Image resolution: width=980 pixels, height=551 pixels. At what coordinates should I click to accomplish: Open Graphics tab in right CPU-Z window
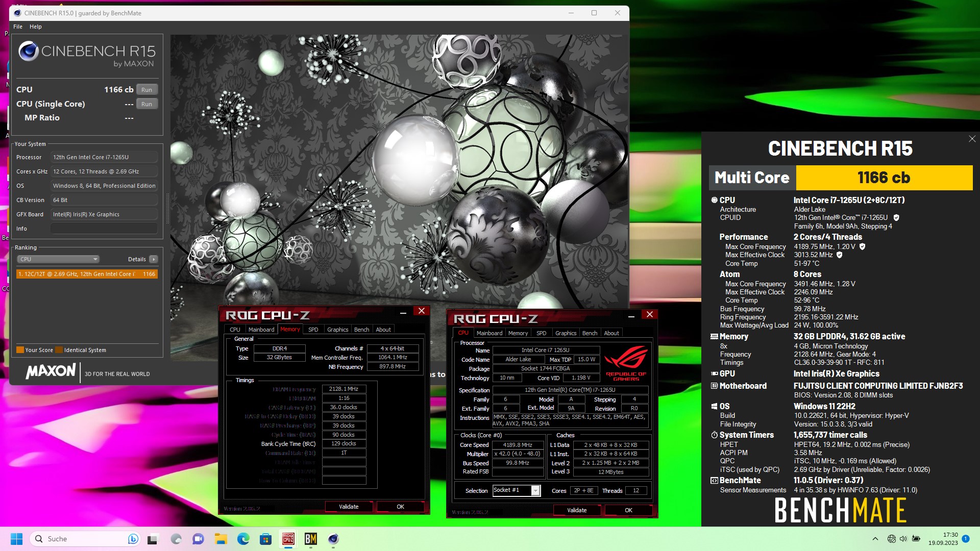click(x=566, y=333)
